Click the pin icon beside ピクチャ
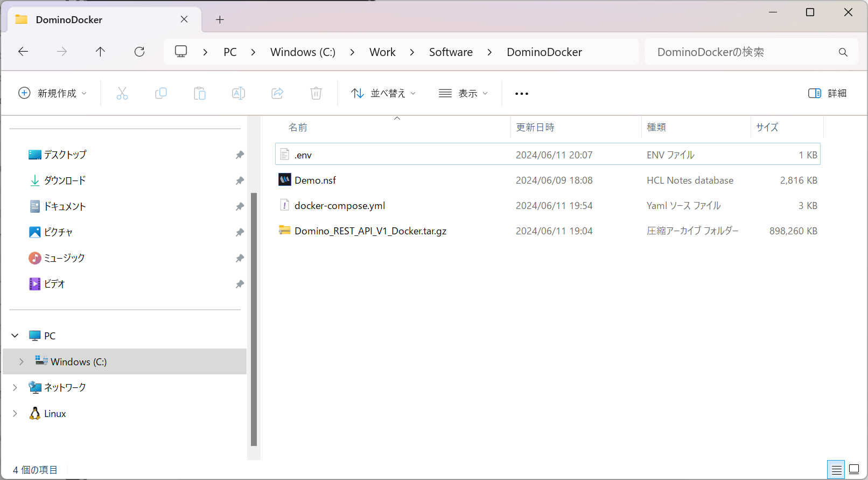The width and height of the screenshot is (868, 480). tap(240, 232)
